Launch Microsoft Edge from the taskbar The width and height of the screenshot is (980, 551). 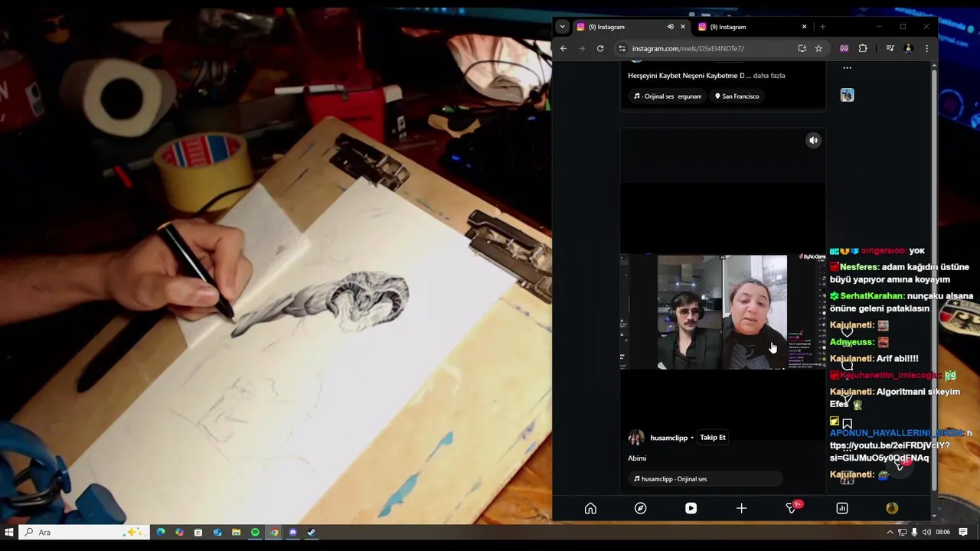pyautogui.click(x=161, y=532)
